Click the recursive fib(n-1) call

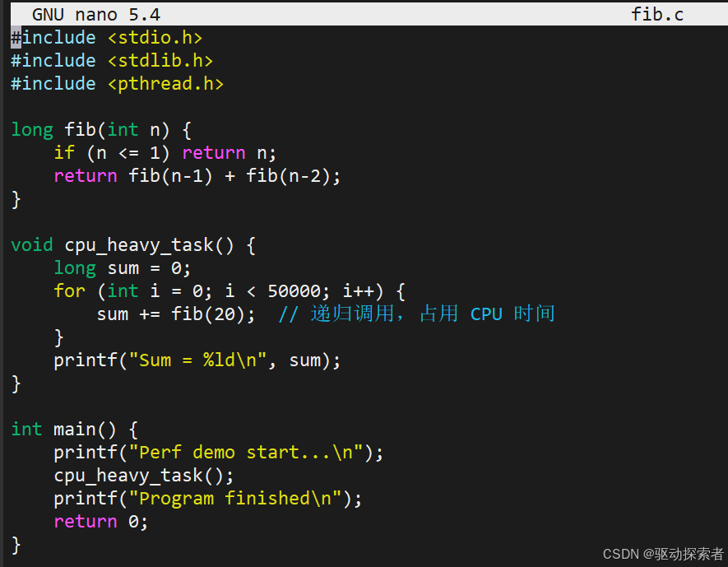[x=169, y=175]
